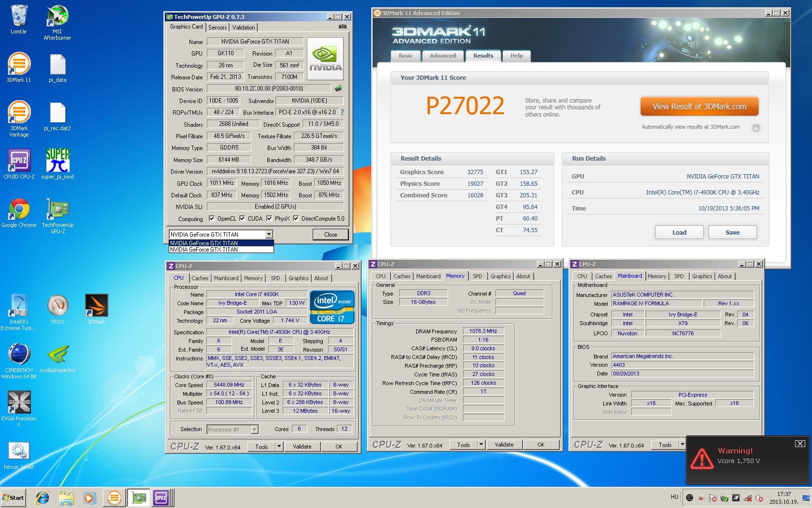The image size is (812, 508).
Task: Toggle the CUDA checkbox in GPU-Z
Action: click(242, 219)
